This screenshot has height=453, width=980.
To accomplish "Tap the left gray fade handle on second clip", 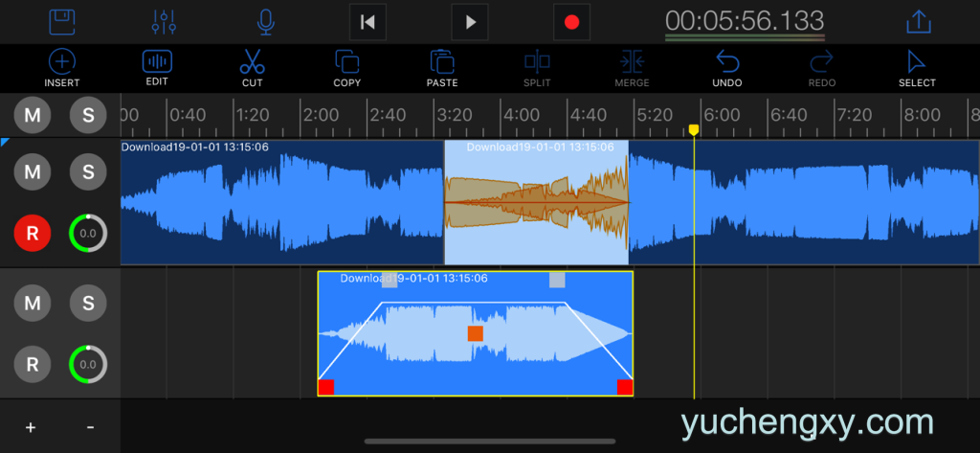I will [390, 280].
